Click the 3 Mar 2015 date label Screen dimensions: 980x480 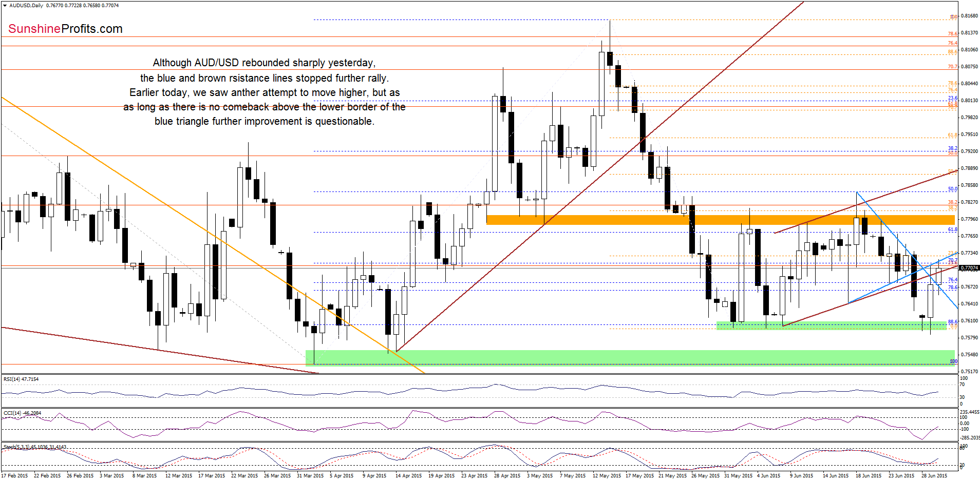[x=112, y=475]
